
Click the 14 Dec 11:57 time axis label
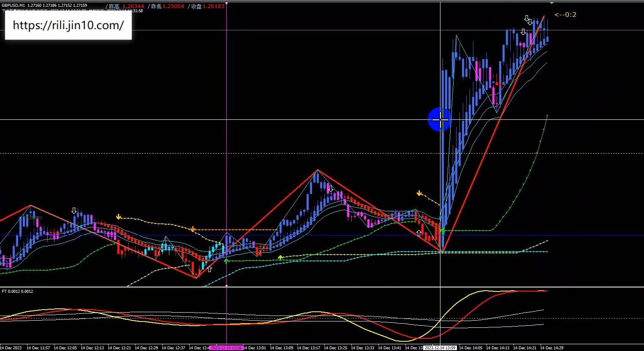tap(38, 348)
